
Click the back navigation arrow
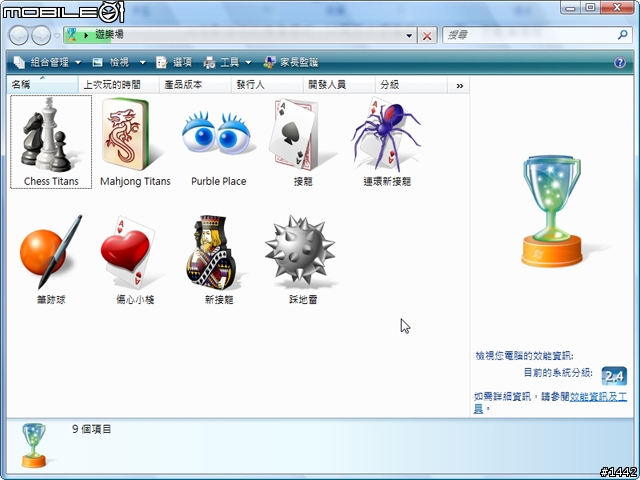pos(18,36)
